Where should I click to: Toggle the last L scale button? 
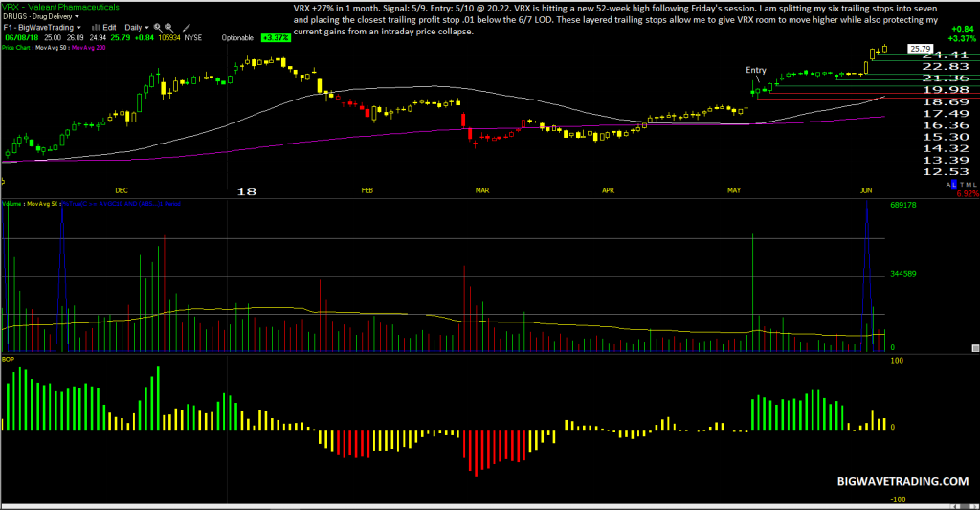coord(974,185)
